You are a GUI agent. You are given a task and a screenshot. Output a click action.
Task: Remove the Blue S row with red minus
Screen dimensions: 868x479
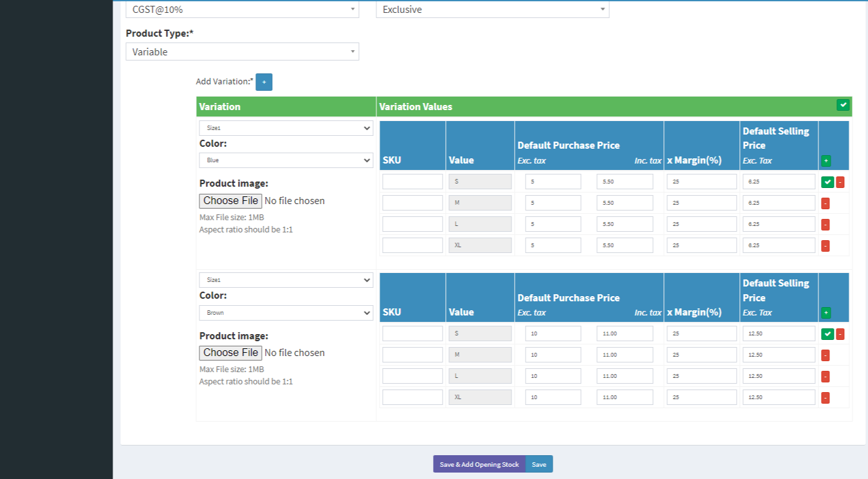pyautogui.click(x=840, y=182)
